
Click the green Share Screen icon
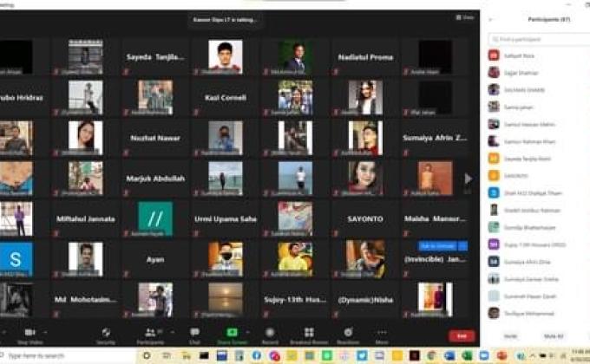(x=232, y=332)
